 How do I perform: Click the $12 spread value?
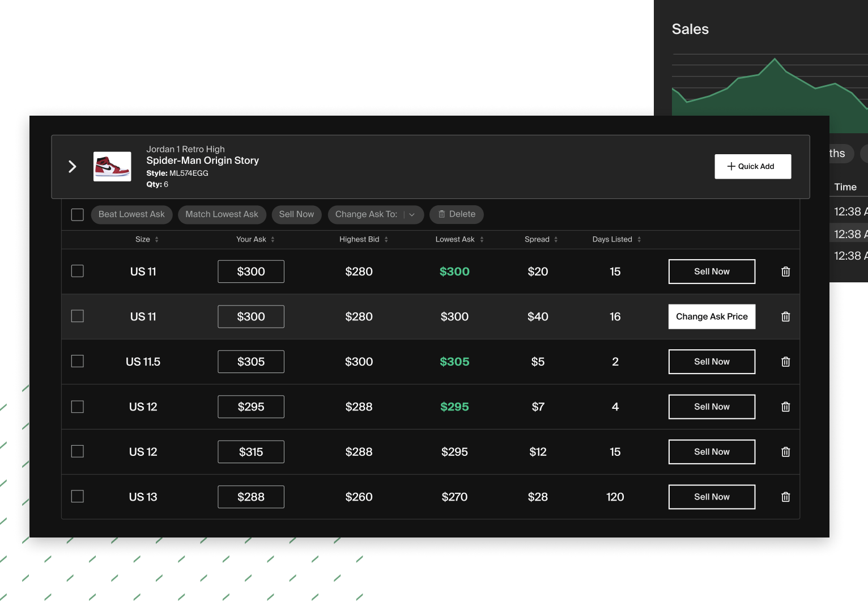(538, 452)
